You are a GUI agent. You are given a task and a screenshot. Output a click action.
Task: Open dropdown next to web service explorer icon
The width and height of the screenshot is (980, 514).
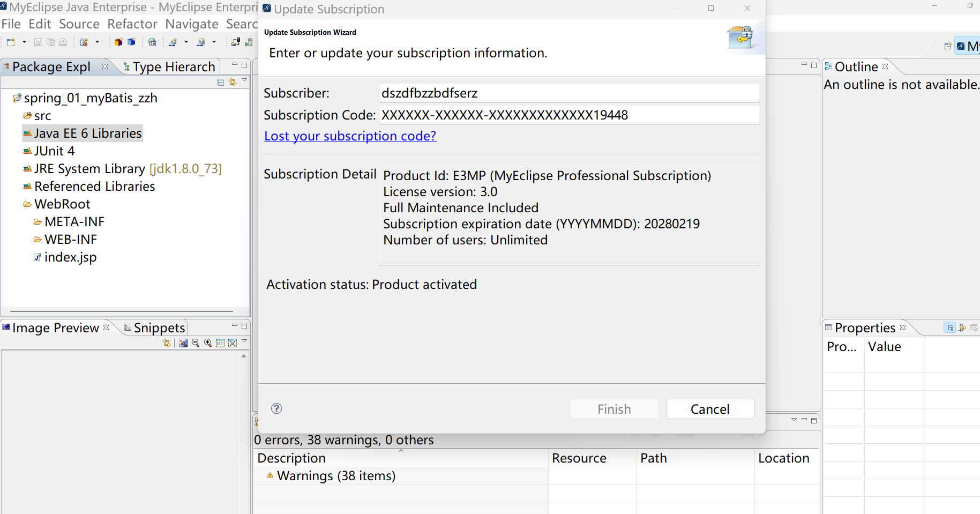click(214, 42)
